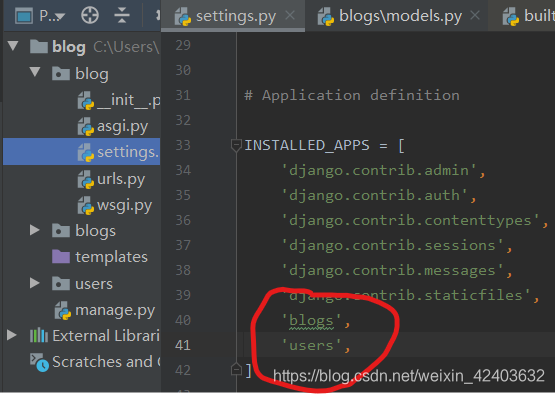Click the Python icon next to urls.py
555x395 pixels.
(86, 179)
